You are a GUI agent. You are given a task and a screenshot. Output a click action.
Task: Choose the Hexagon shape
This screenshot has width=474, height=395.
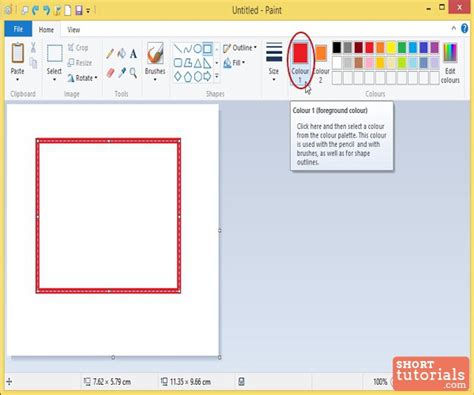[x=198, y=77]
